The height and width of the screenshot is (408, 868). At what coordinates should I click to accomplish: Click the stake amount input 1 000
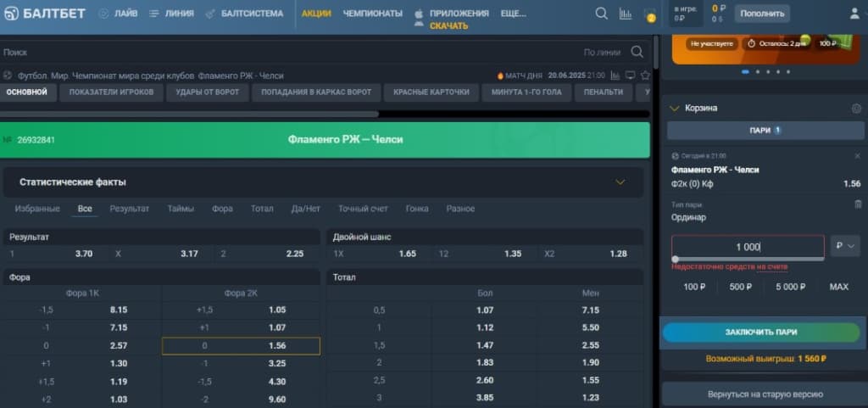[x=748, y=247]
